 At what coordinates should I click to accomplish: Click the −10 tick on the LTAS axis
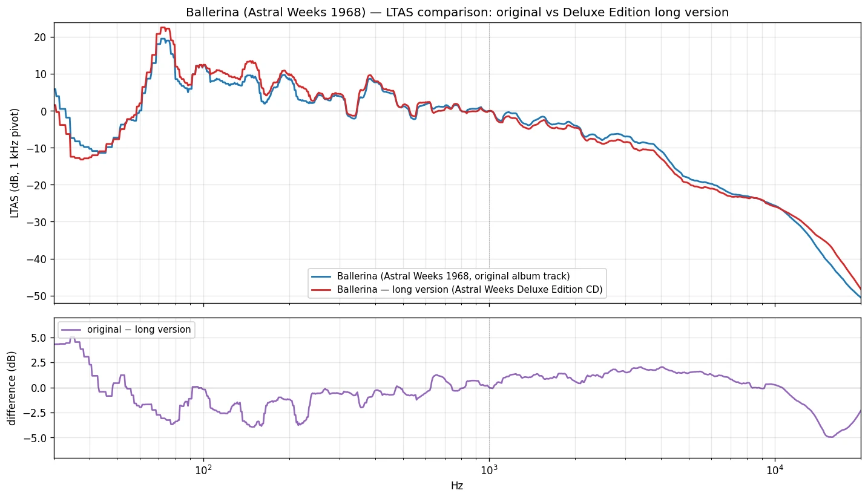38,148
